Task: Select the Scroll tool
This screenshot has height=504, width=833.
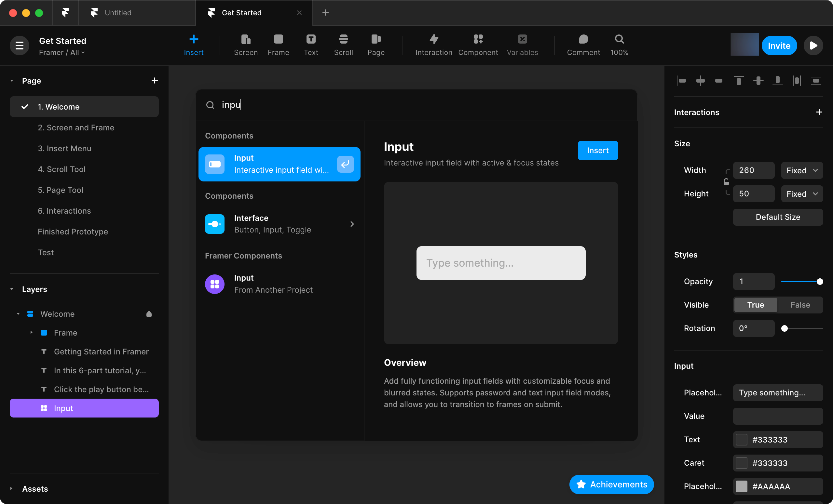Action: tap(344, 45)
